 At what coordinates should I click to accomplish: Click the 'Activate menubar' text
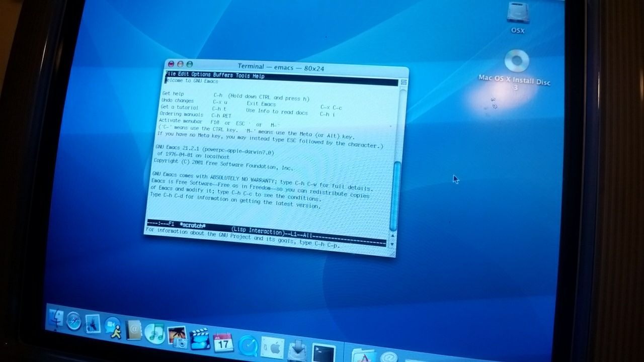[180, 121]
